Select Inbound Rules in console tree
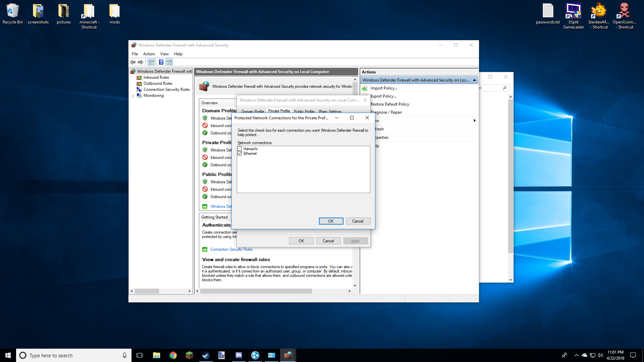The image size is (644, 362). click(156, 77)
